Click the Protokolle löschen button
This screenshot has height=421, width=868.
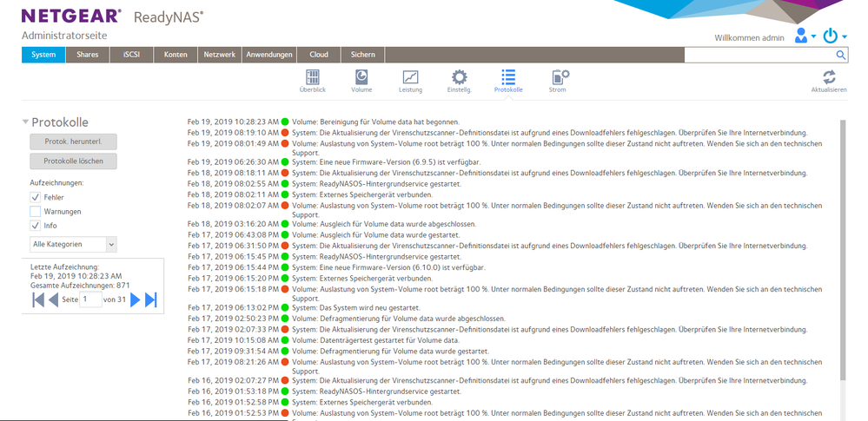coord(73,161)
